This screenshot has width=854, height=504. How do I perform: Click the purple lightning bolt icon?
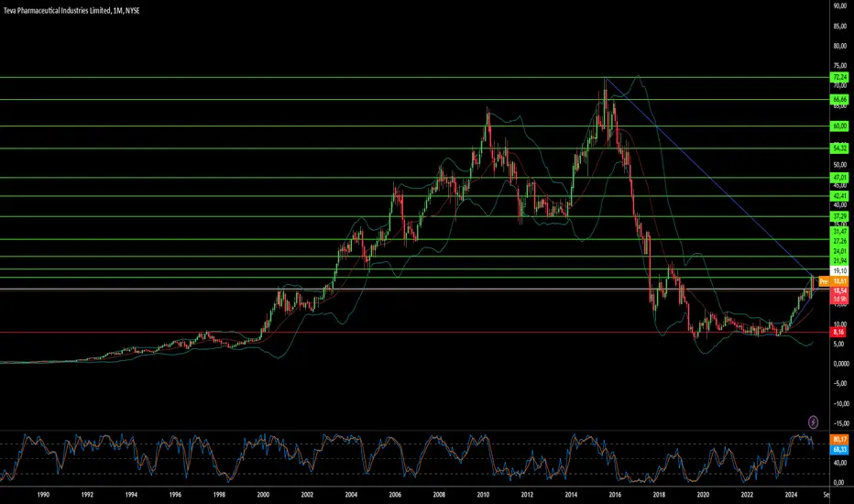point(814,422)
